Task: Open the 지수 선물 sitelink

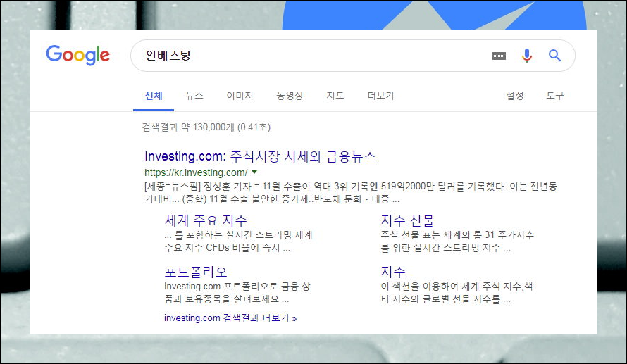Action: click(407, 220)
